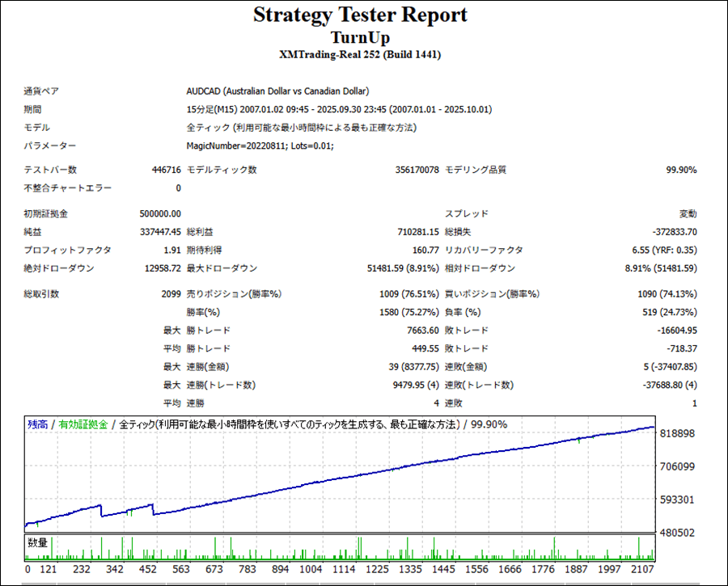Click the 1004 x-axis trade marker

tap(313, 569)
